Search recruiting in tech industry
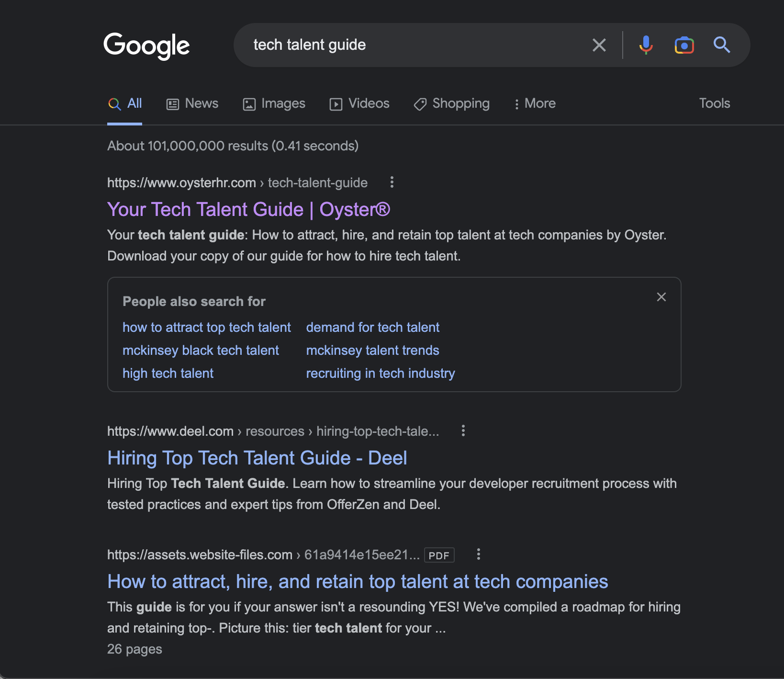 point(381,373)
